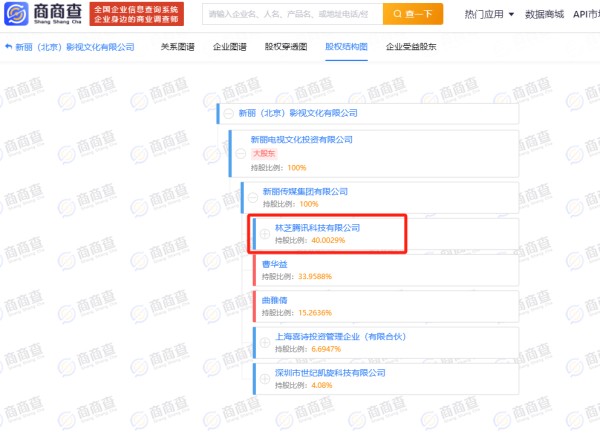Switch to the 关系图谱 tab
This screenshot has height=435, width=600.
tap(178, 47)
